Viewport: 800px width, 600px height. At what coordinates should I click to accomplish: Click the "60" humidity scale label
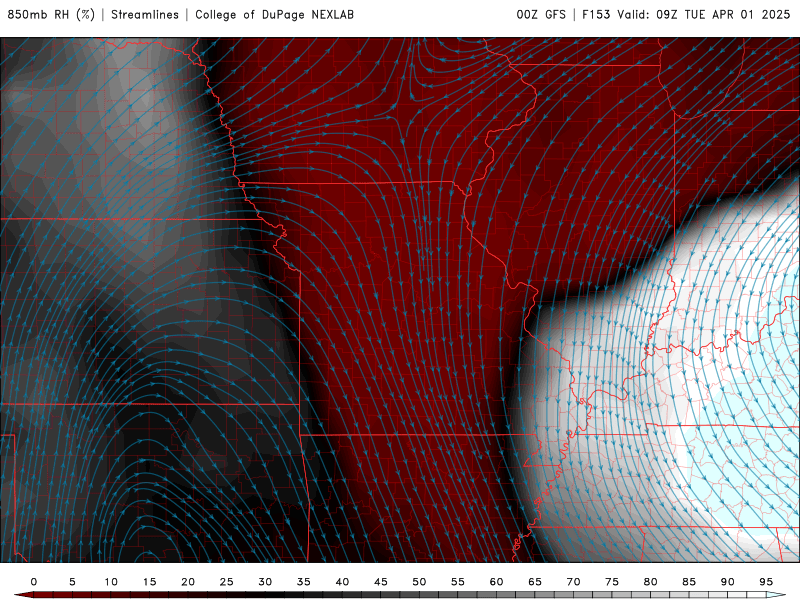click(x=496, y=582)
